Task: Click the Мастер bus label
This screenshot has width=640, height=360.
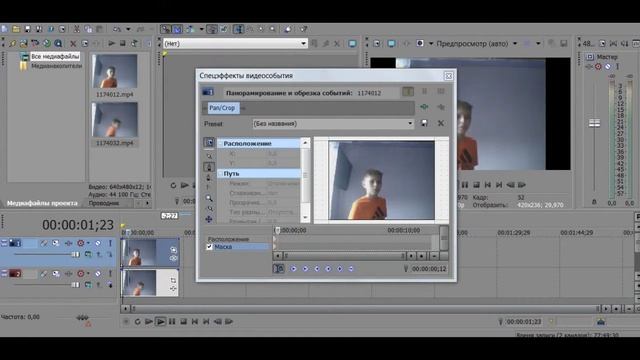Action: pos(607,57)
